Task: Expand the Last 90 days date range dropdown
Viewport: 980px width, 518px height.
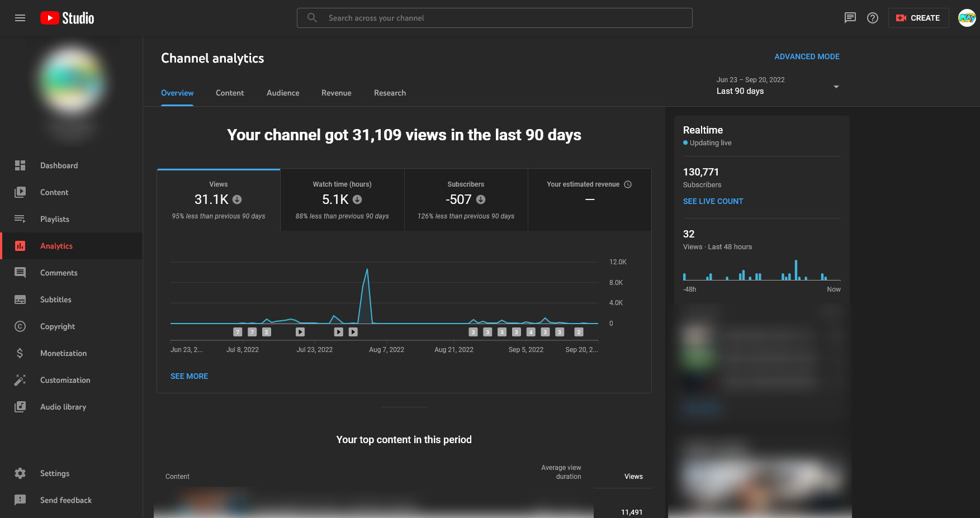Action: point(777,86)
